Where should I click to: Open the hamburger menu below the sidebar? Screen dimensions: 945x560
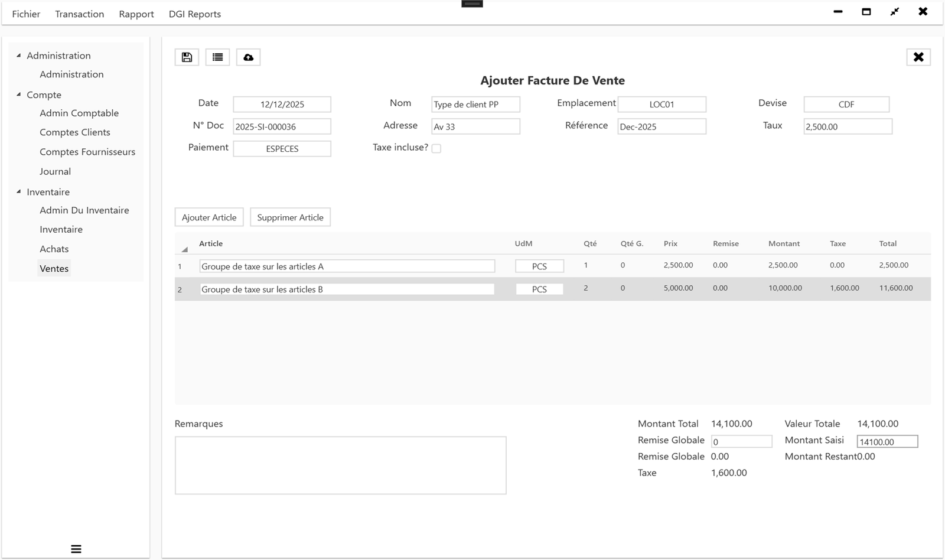[x=76, y=549]
